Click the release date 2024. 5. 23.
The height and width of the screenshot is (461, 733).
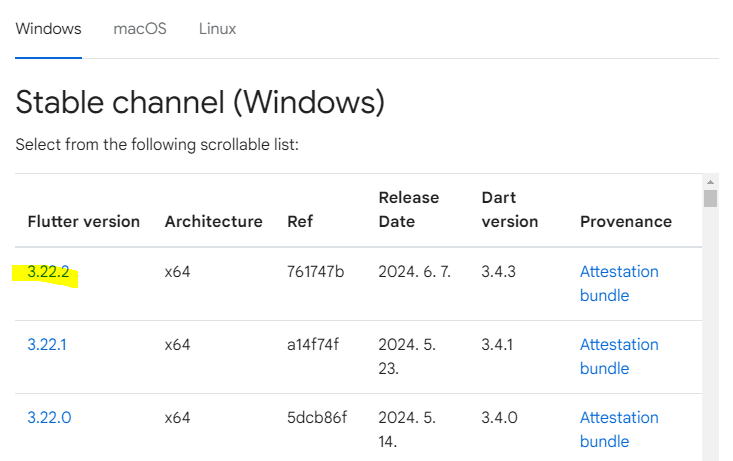pyautogui.click(x=407, y=356)
